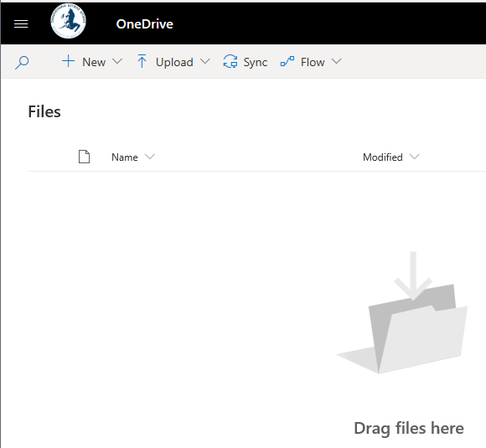Expand the Flow dropdown chevron
The width and height of the screenshot is (486, 448).
336,61
